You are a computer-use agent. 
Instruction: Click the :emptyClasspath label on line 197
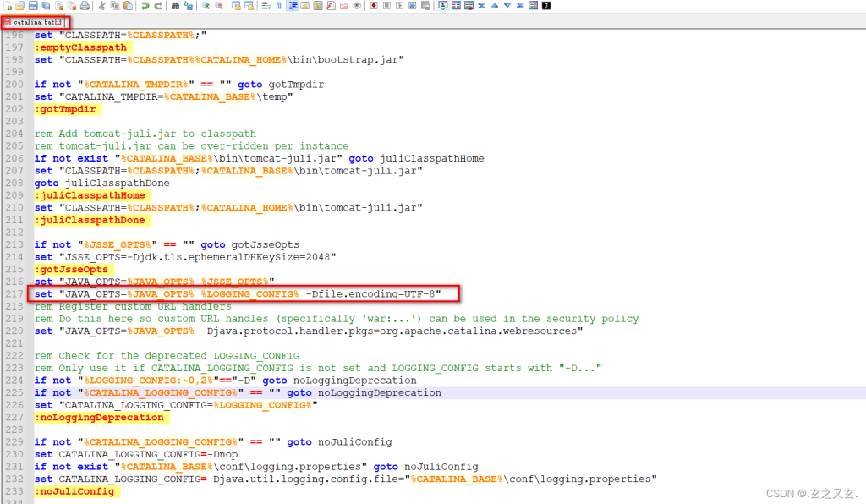pos(80,47)
